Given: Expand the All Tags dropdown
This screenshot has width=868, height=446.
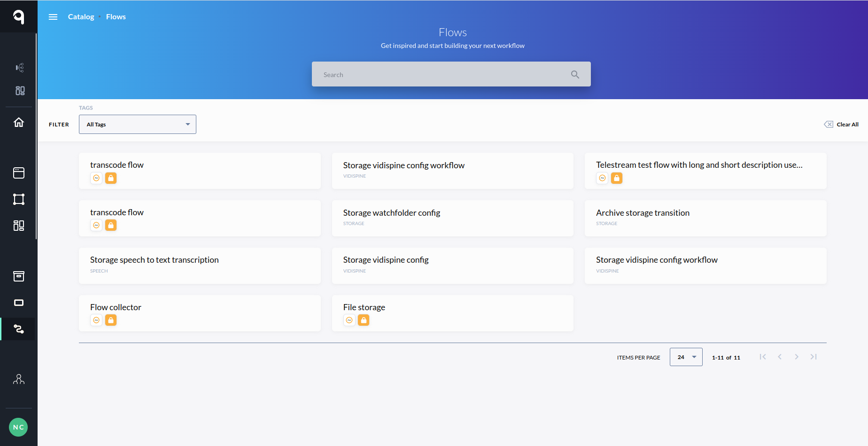Looking at the screenshot, I should click(x=138, y=125).
